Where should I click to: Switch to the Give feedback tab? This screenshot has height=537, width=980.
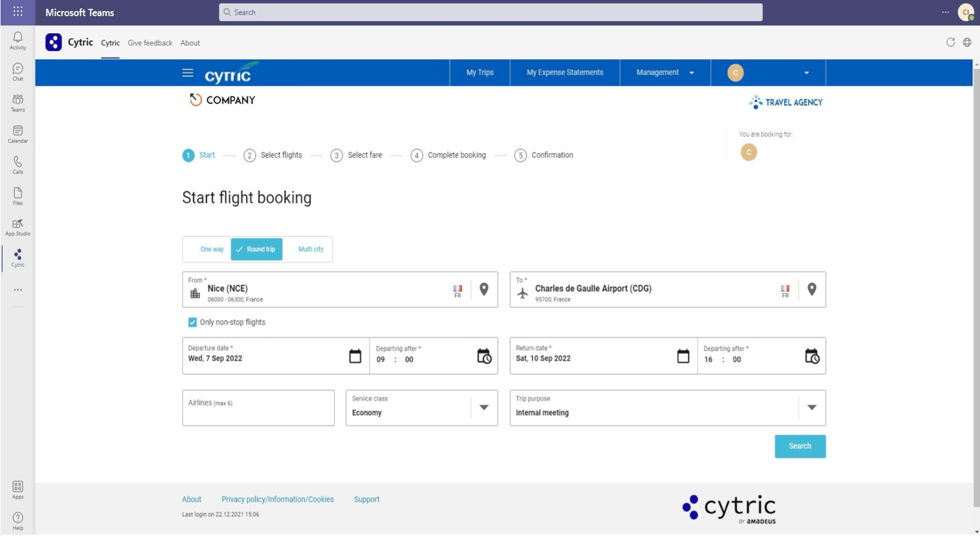click(150, 42)
